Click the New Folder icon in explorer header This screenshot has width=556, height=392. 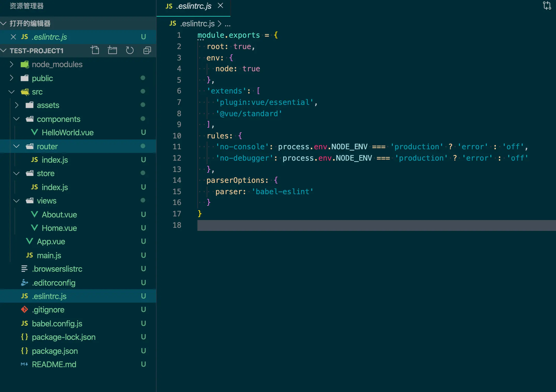[112, 50]
